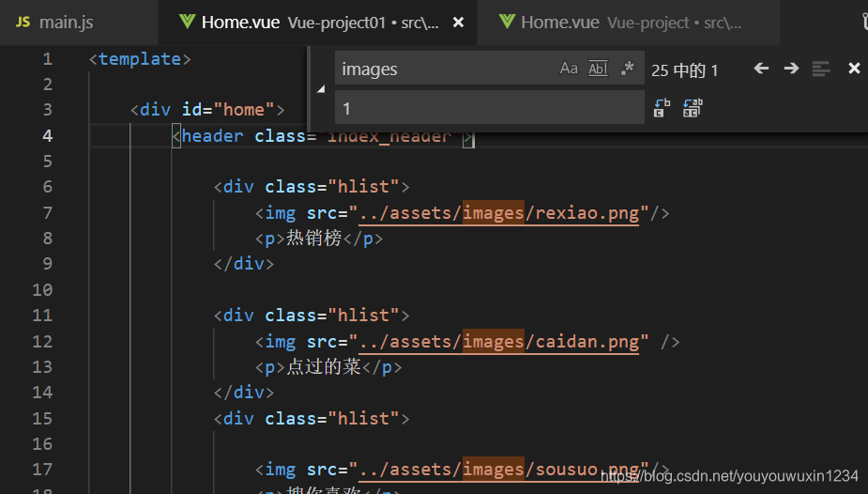The width and height of the screenshot is (868, 494).
Task: Click line number 1 in gutter
Action: click(x=48, y=59)
